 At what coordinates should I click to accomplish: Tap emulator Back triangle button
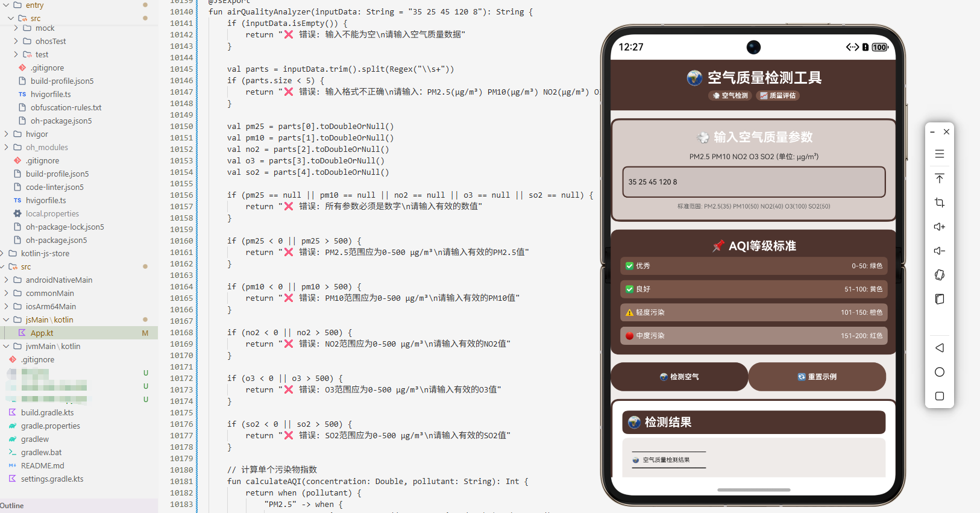(939, 348)
